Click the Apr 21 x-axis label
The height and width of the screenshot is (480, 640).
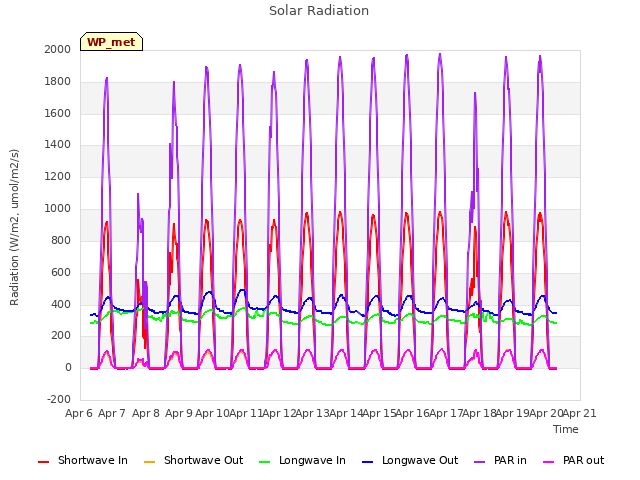tap(580, 413)
